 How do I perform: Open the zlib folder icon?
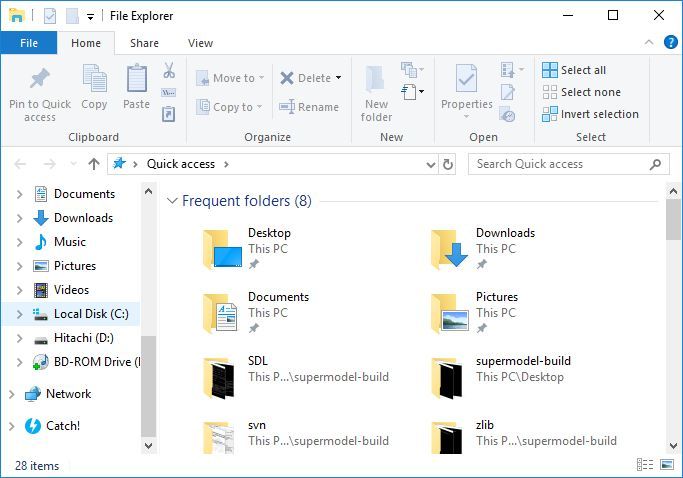pyautogui.click(x=447, y=437)
